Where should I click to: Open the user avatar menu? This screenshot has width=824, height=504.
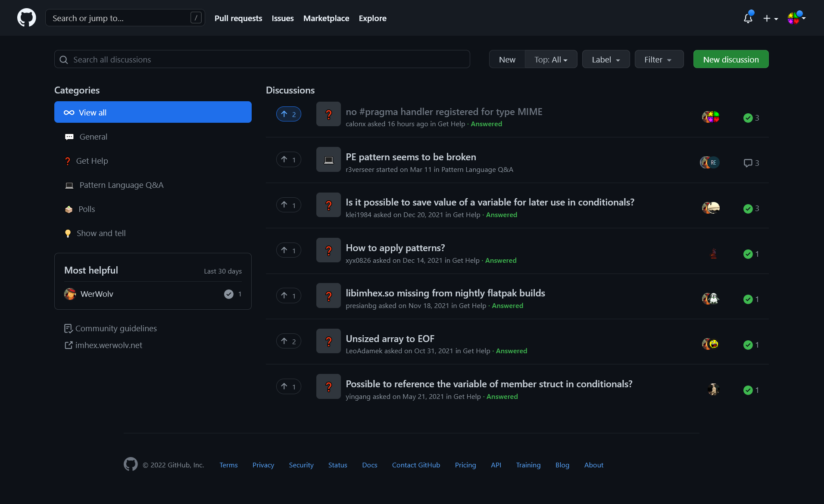coord(796,18)
